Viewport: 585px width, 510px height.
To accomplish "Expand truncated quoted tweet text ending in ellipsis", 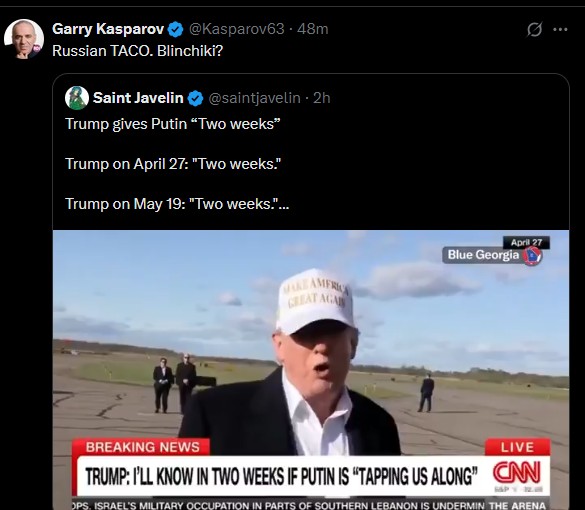I will click(284, 204).
